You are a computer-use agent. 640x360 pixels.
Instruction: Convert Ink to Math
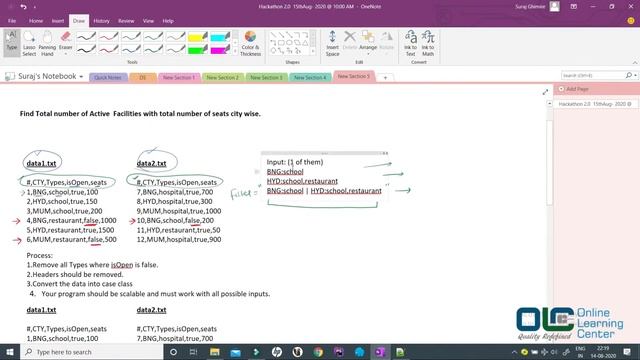428,43
